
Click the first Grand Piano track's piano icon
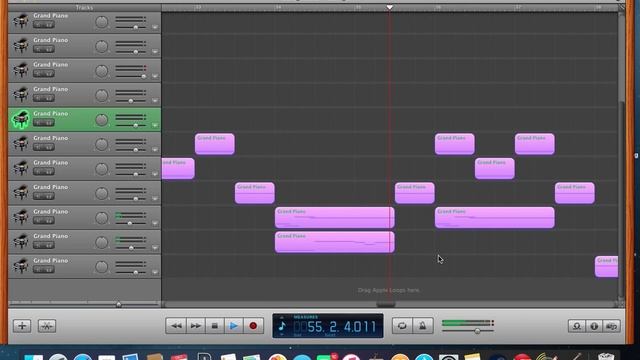[20, 21]
